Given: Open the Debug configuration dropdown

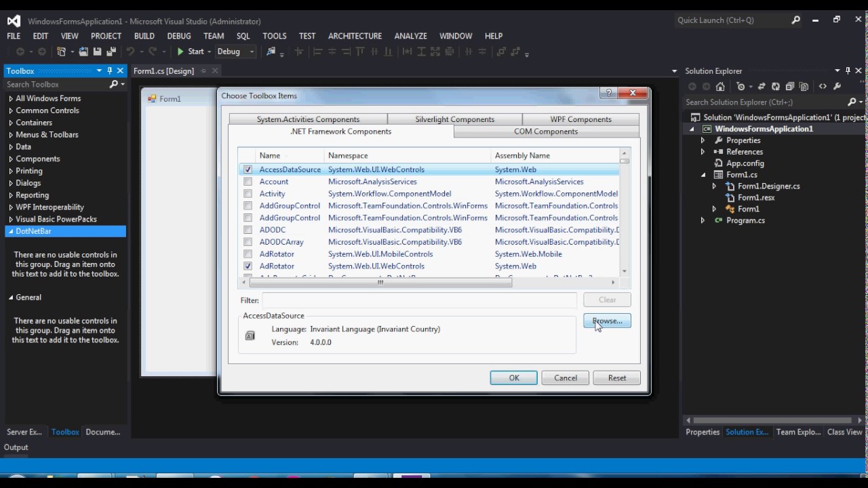Looking at the screenshot, I should (252, 52).
